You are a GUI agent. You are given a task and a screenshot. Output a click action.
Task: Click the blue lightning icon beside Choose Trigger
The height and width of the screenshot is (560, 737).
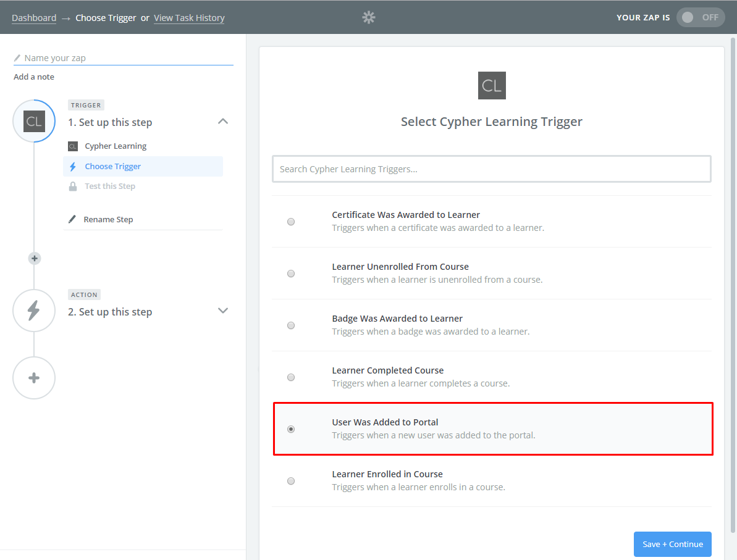[73, 166]
